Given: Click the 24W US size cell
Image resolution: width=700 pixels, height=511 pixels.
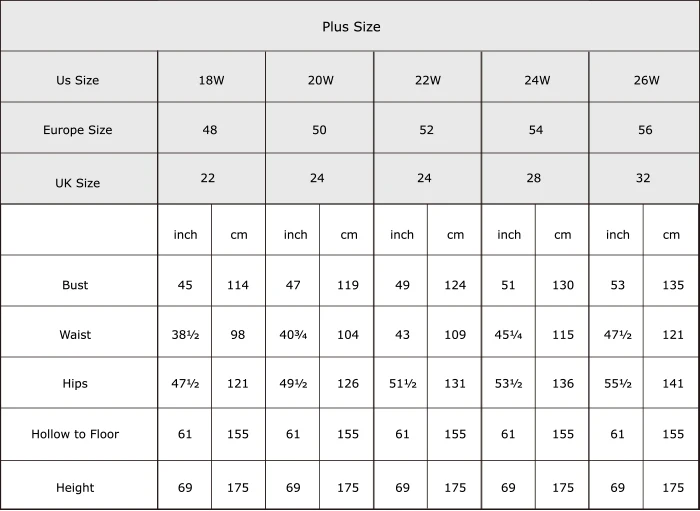Looking at the screenshot, I should click(x=537, y=80).
